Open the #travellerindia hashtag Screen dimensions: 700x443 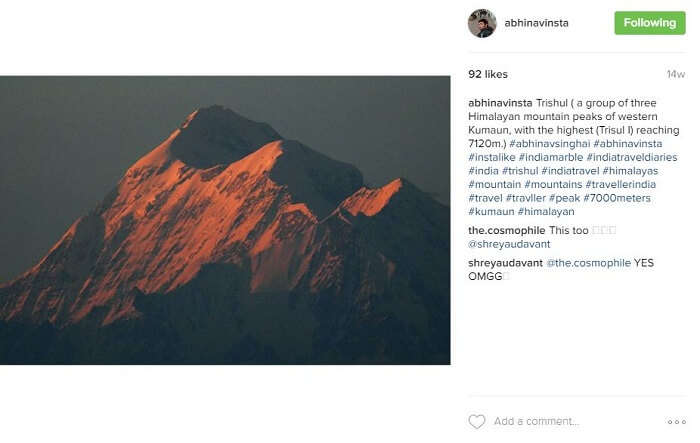click(x=621, y=184)
